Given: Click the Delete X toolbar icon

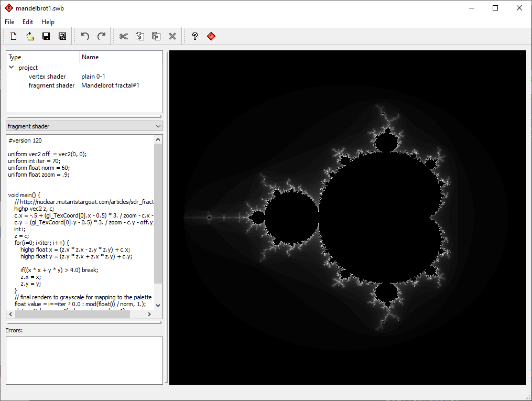Looking at the screenshot, I should pos(172,36).
